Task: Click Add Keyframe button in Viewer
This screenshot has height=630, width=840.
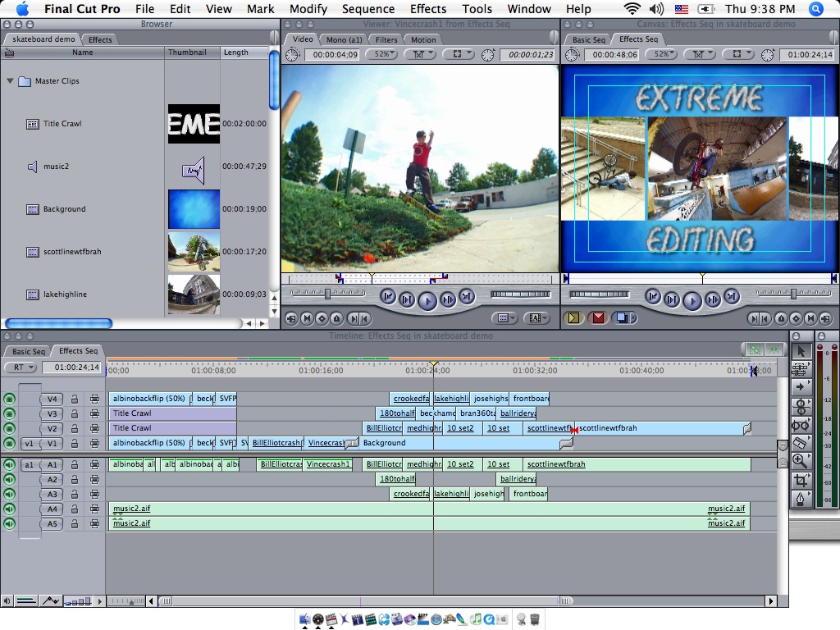Action: pyautogui.click(x=322, y=319)
